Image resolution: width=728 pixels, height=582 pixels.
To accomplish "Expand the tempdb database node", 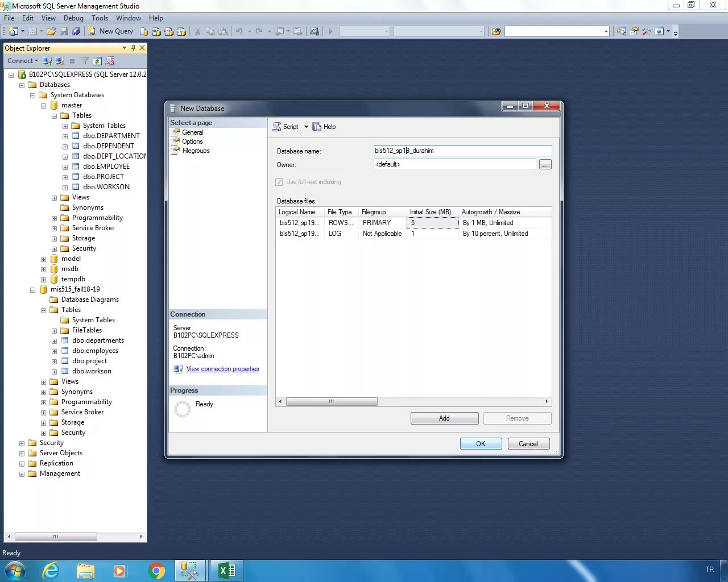I will tap(43, 280).
